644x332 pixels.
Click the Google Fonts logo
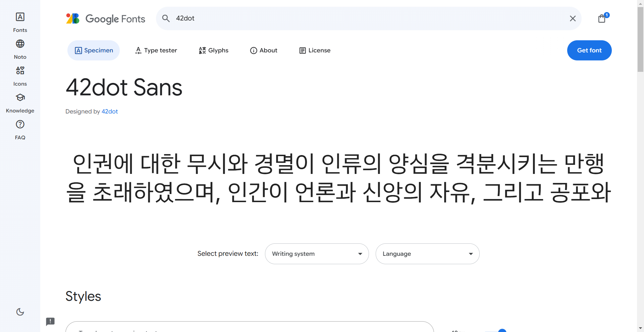point(106,19)
